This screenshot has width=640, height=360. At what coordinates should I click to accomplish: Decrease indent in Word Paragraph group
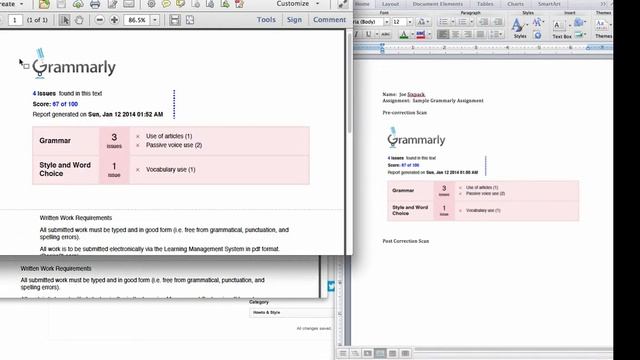click(x=484, y=22)
